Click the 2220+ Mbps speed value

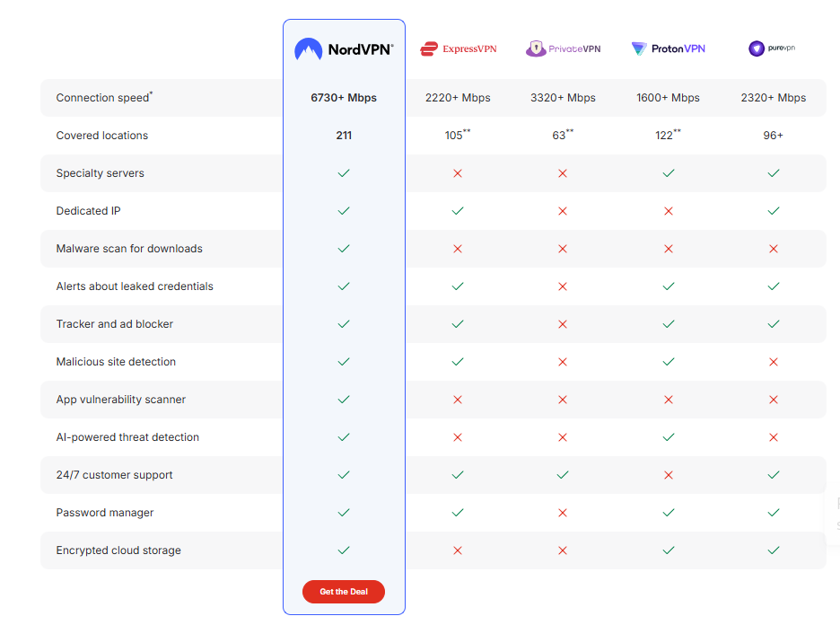tap(458, 98)
